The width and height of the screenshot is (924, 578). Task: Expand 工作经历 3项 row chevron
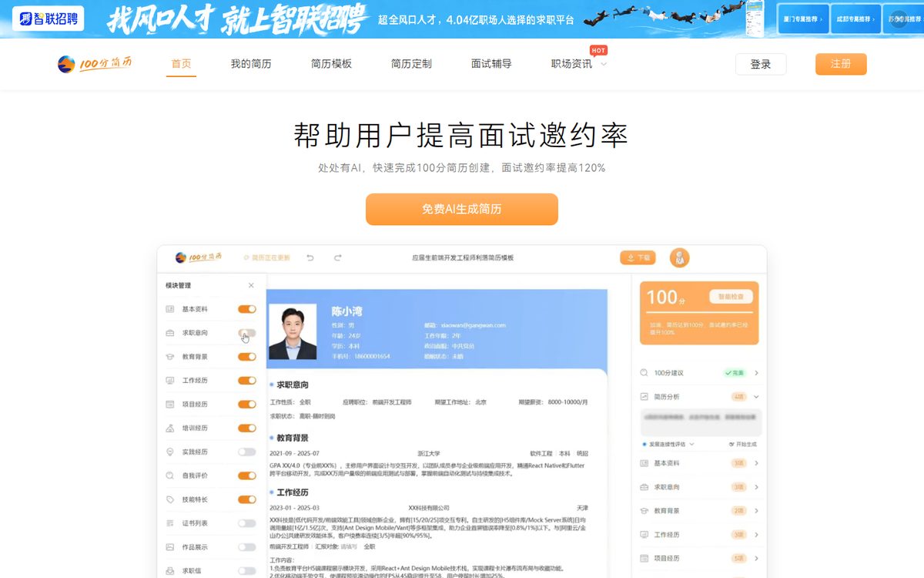(x=757, y=534)
